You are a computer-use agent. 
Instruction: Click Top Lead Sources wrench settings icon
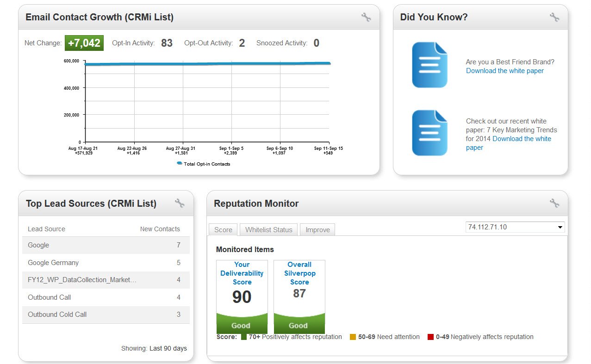pyautogui.click(x=180, y=203)
